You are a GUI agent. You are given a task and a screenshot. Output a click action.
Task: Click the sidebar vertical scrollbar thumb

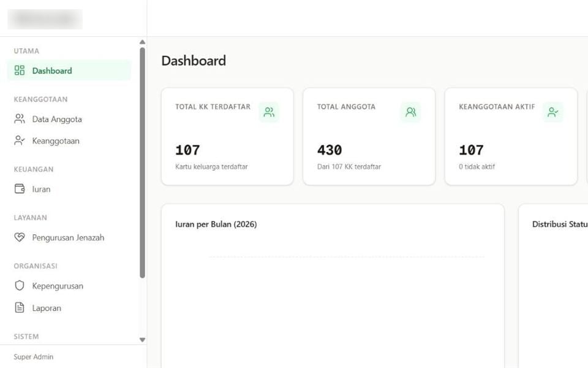pyautogui.click(x=142, y=163)
